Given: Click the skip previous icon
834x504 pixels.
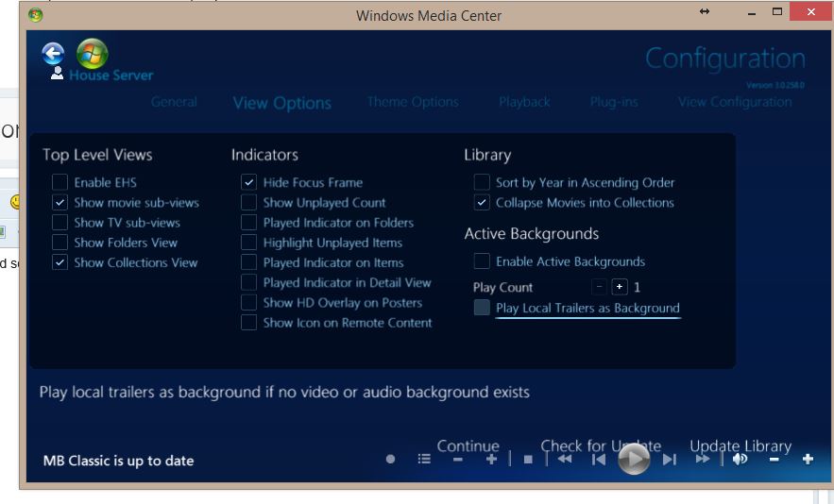Looking at the screenshot, I should pos(598,460).
